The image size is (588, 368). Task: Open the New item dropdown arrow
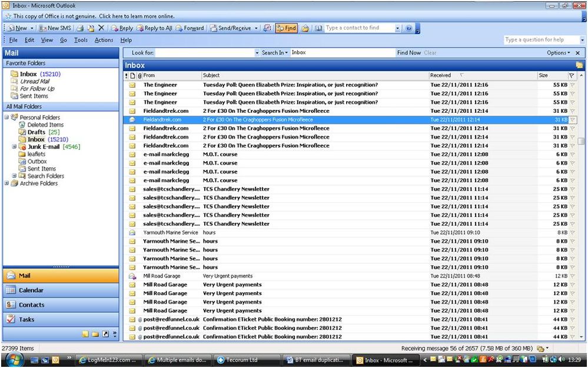click(x=32, y=28)
